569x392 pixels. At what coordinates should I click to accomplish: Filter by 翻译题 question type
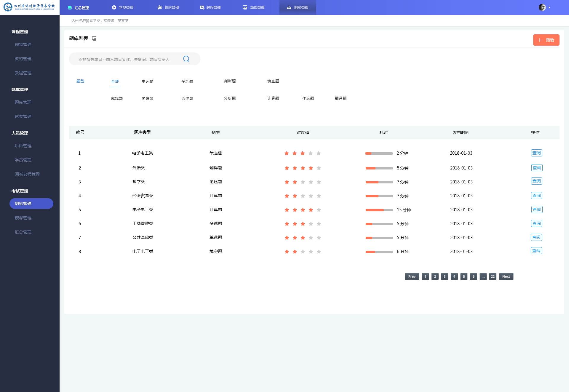(x=341, y=98)
